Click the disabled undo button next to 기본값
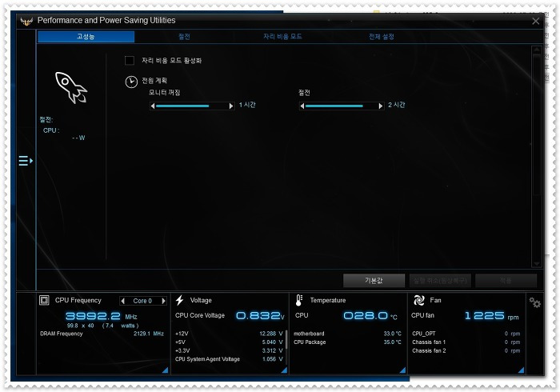The height and width of the screenshot is (392, 560). [x=440, y=281]
